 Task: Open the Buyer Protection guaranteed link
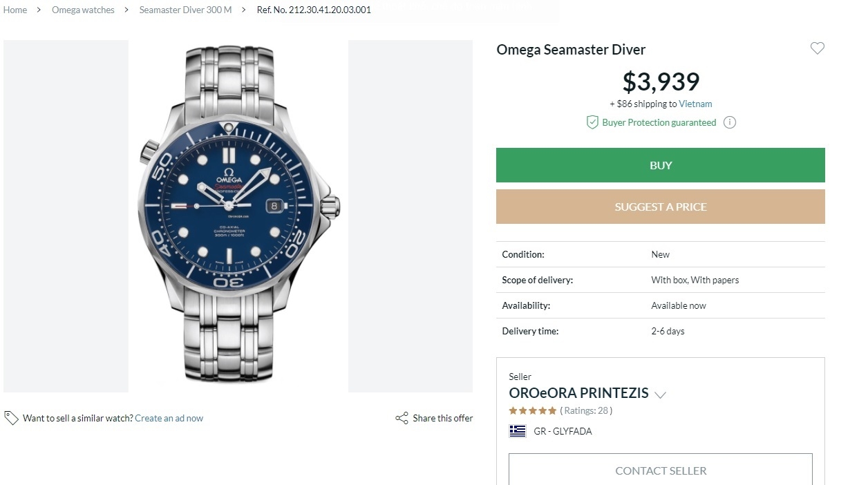pos(659,122)
